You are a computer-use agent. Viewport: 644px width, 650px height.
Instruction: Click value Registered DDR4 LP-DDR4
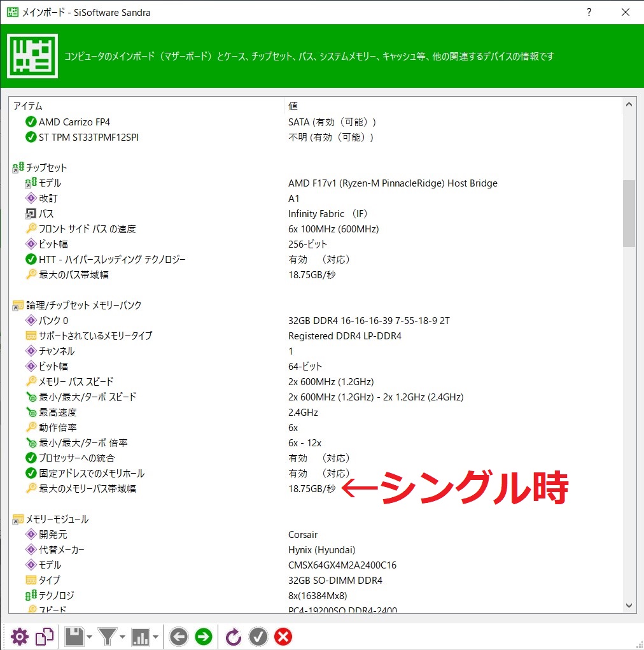345,336
